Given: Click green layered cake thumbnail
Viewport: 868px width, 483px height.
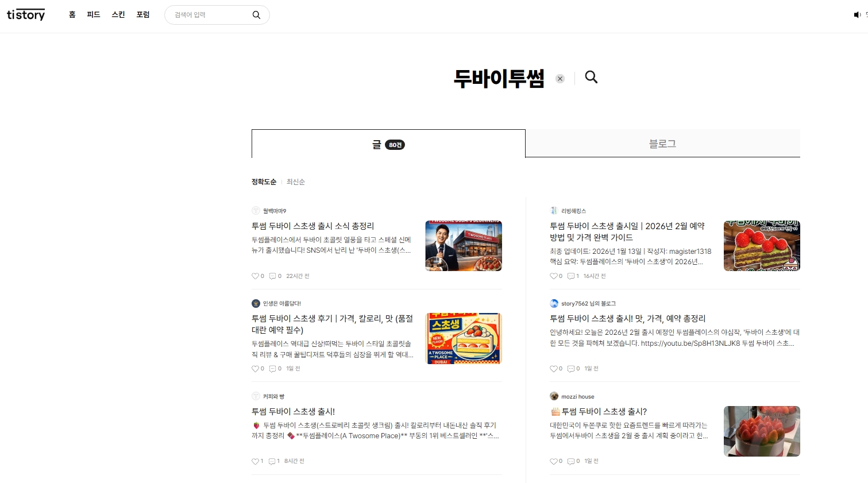Looking at the screenshot, I should pyautogui.click(x=762, y=246).
